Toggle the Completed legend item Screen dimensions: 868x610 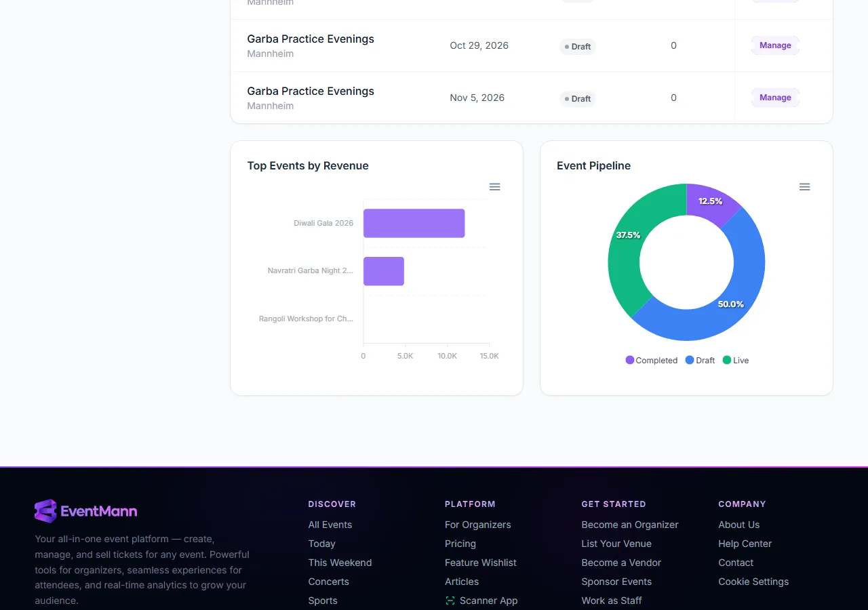pyautogui.click(x=652, y=361)
